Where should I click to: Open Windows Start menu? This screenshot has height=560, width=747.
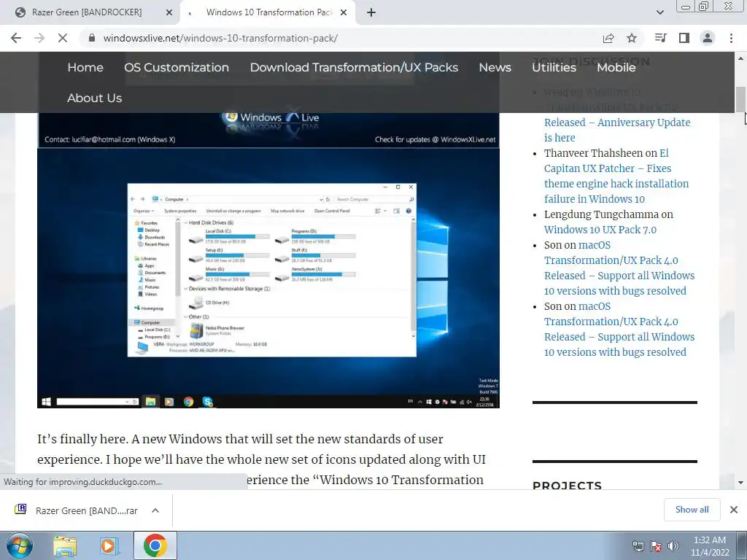pyautogui.click(x=19, y=545)
